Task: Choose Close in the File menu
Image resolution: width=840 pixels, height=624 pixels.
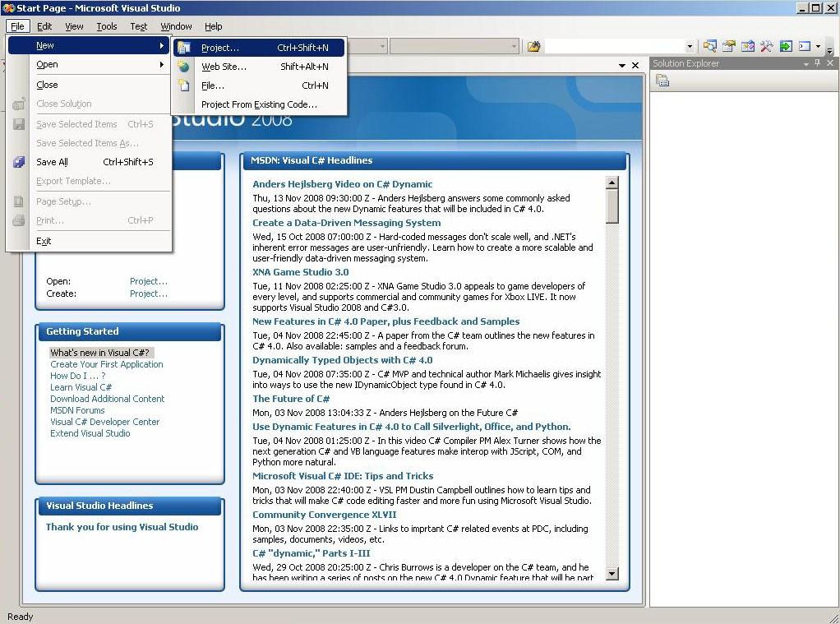Action: coord(90,85)
